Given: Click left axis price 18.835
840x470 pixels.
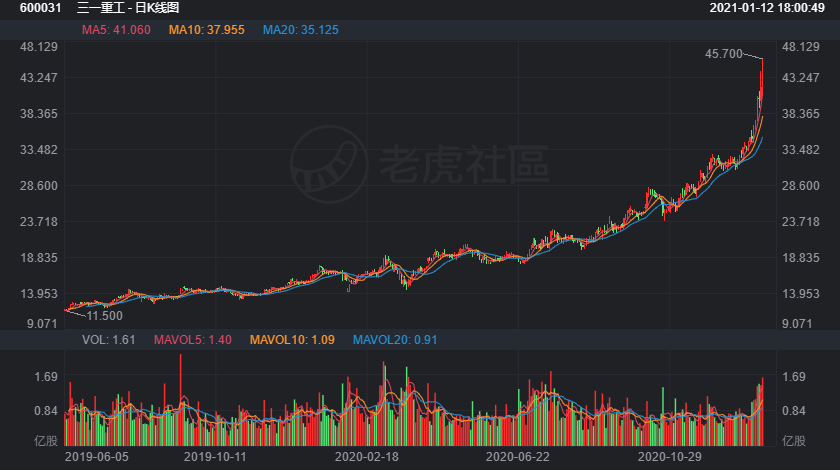Looking at the screenshot, I should [x=39, y=258].
